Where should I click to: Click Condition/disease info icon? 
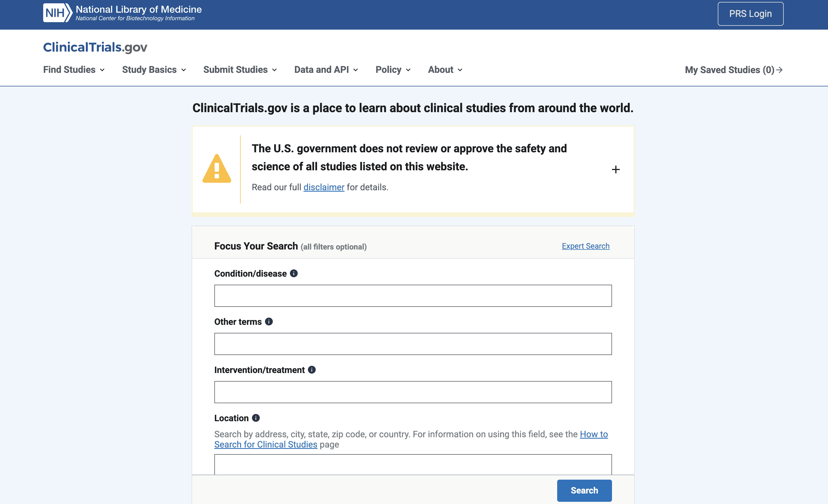click(294, 273)
